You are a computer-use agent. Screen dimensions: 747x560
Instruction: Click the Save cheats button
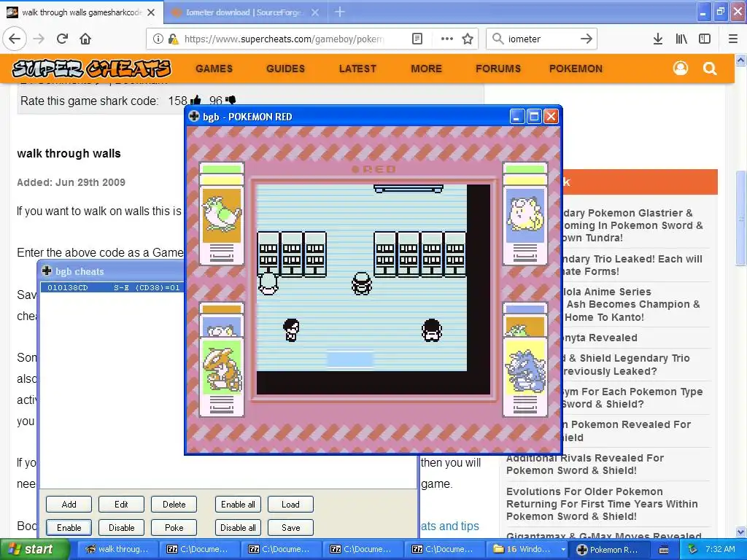pos(290,528)
